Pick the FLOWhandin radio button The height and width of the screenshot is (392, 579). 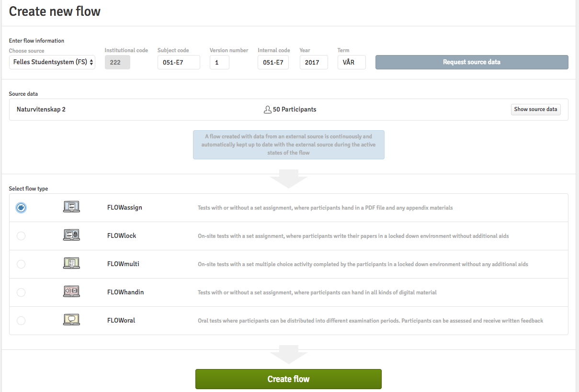click(21, 292)
